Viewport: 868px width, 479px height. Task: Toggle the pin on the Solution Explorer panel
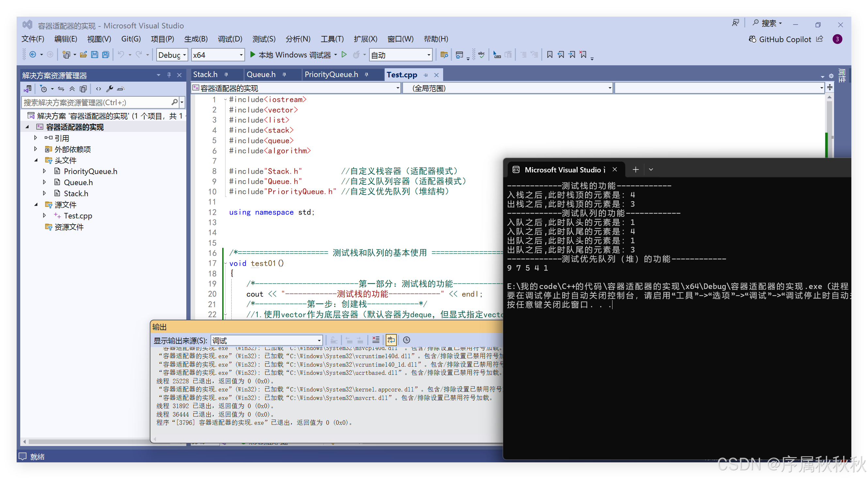pyautogui.click(x=169, y=75)
